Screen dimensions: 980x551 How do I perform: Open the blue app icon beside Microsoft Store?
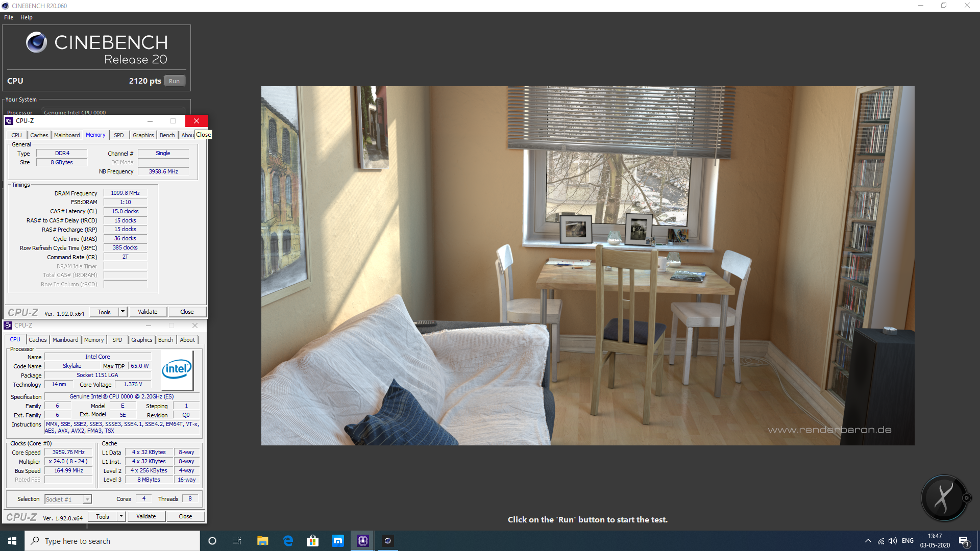[338, 541]
